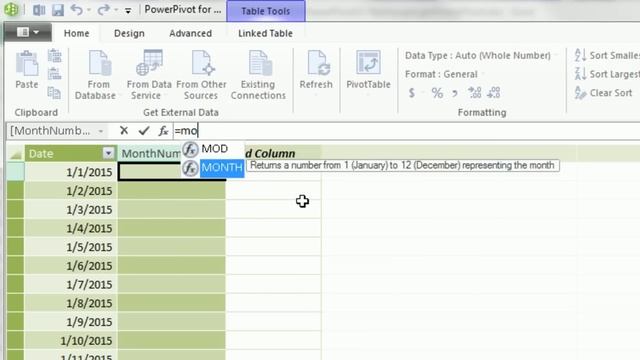640x360 pixels.
Task: Click date cell 1/9/2015
Action: pos(71,322)
